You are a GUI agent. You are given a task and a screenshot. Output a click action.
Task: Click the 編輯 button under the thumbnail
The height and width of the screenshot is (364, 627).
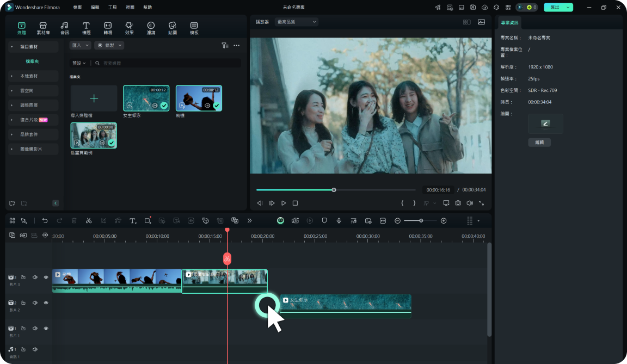pyautogui.click(x=539, y=142)
